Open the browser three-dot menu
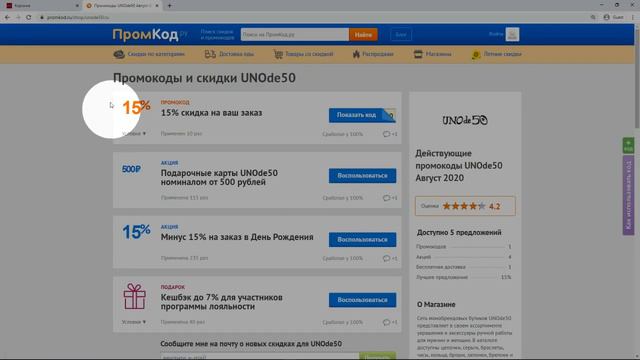 [x=633, y=18]
